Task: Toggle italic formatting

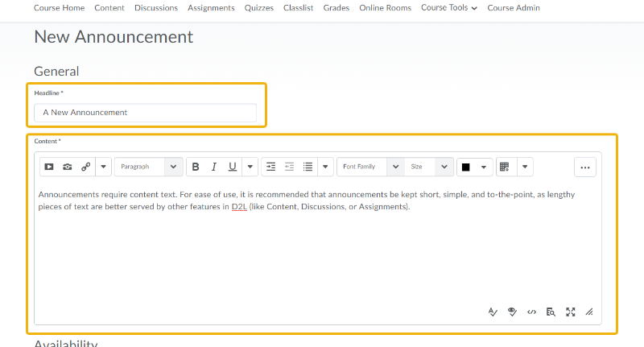Action: click(x=214, y=167)
